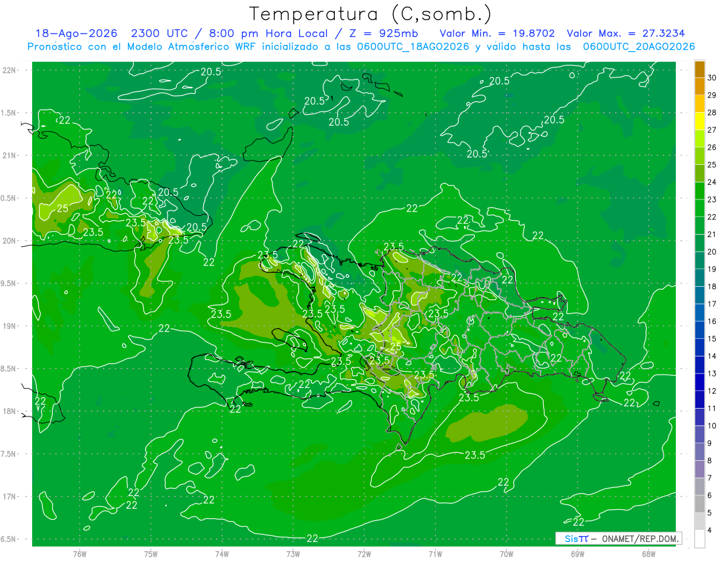Image resolution: width=728 pixels, height=562 pixels.
Task: Click the legend label '11'
Action: (x=712, y=408)
